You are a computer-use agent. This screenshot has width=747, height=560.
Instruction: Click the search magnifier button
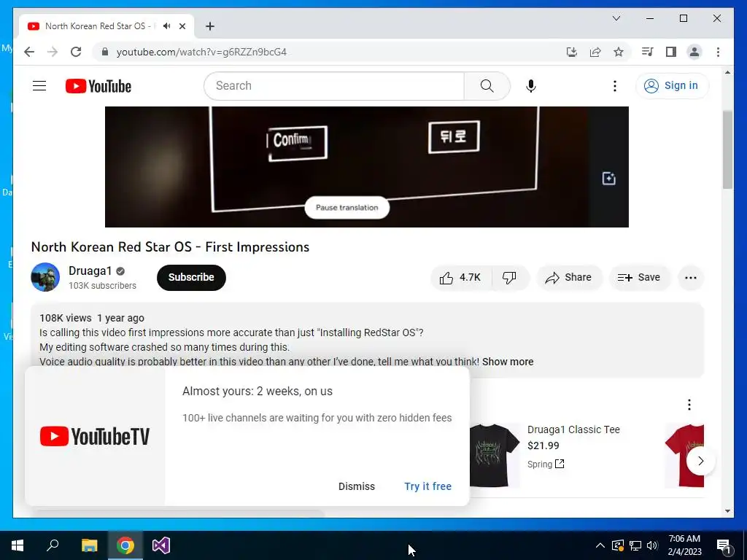(x=487, y=86)
